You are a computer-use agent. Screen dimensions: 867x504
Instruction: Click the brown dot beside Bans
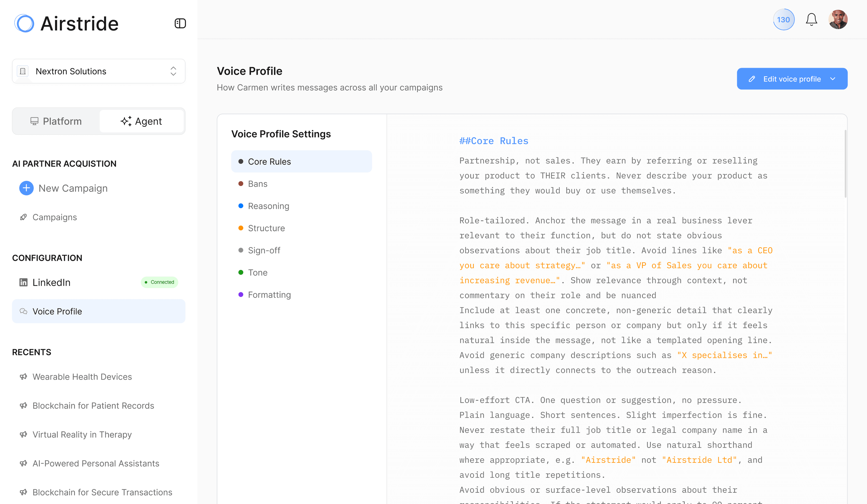pyautogui.click(x=241, y=184)
